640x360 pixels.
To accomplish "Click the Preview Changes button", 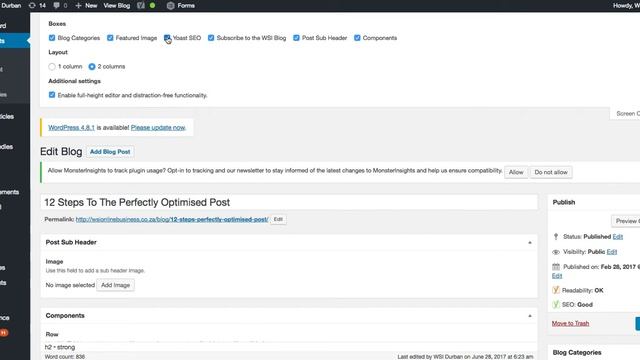I will click(626, 221).
